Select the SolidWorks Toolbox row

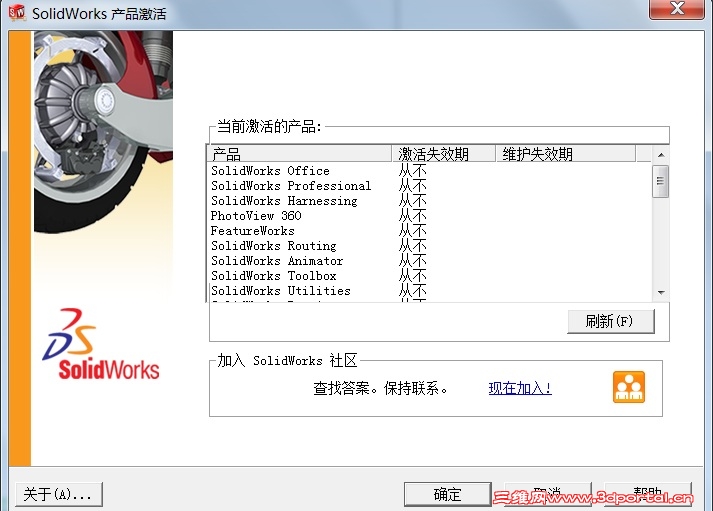pos(431,276)
